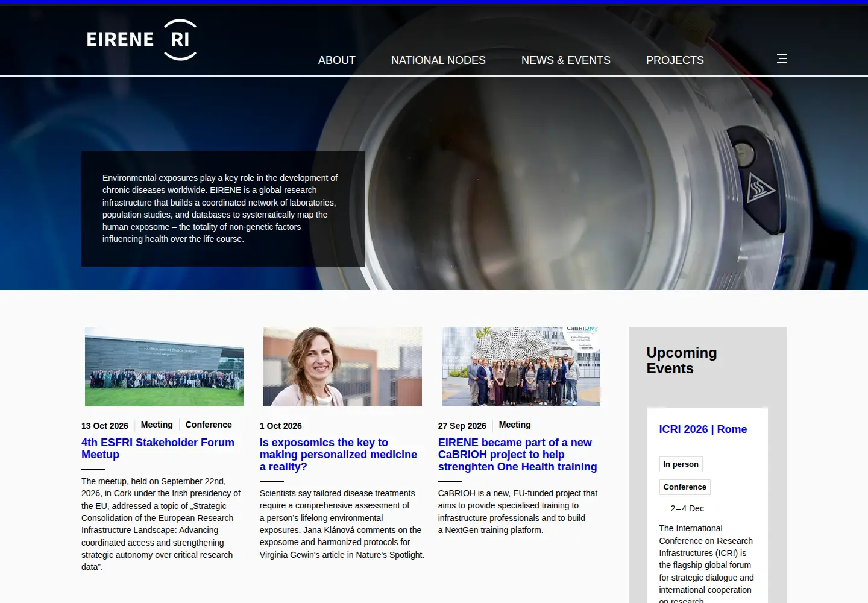
Task: Open the ICRI 2026 | Rome event
Action: pos(703,429)
